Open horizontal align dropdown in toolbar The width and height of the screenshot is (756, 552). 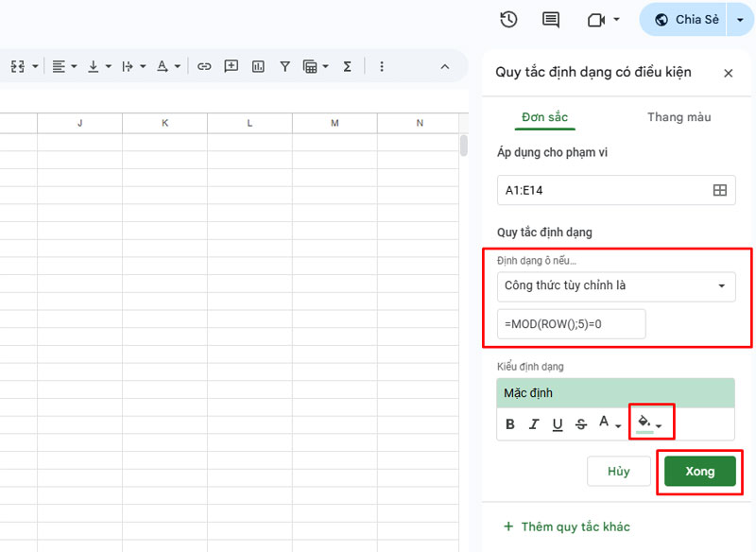63,66
